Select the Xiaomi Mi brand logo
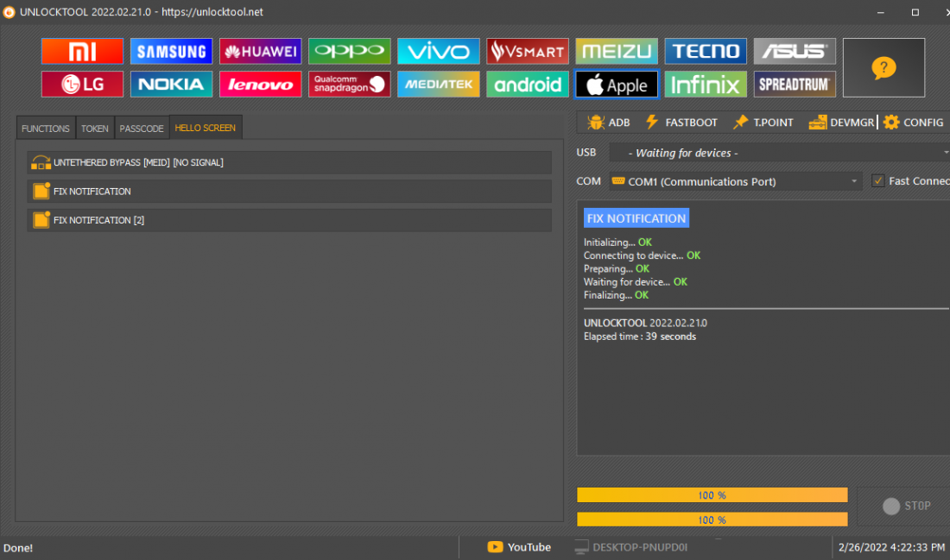This screenshot has width=950, height=560. pos(82,52)
